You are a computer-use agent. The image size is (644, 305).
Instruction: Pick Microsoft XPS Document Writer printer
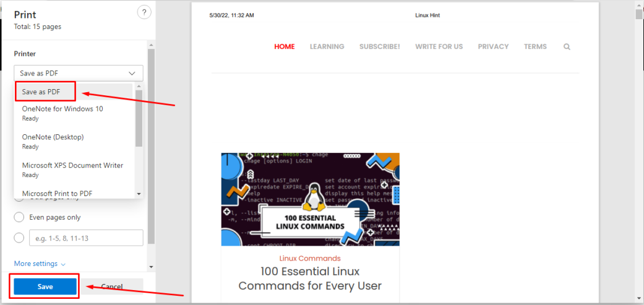pyautogui.click(x=74, y=170)
